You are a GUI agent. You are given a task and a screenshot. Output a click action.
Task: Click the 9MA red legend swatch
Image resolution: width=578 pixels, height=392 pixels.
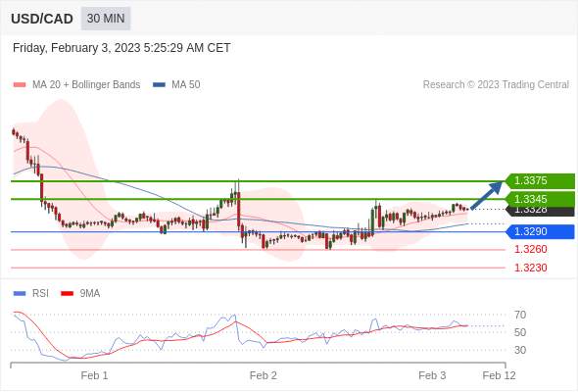pyautogui.click(x=67, y=294)
